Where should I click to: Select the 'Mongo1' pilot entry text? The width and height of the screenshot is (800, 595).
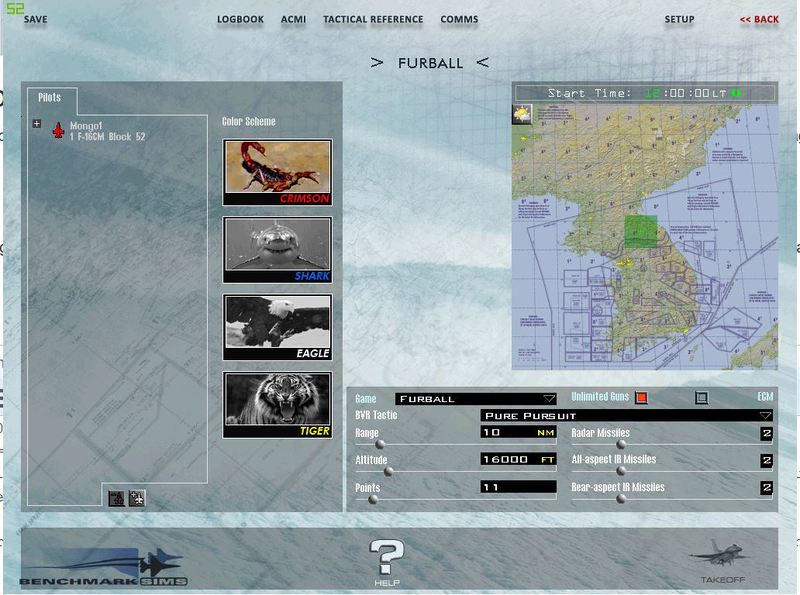pos(86,126)
